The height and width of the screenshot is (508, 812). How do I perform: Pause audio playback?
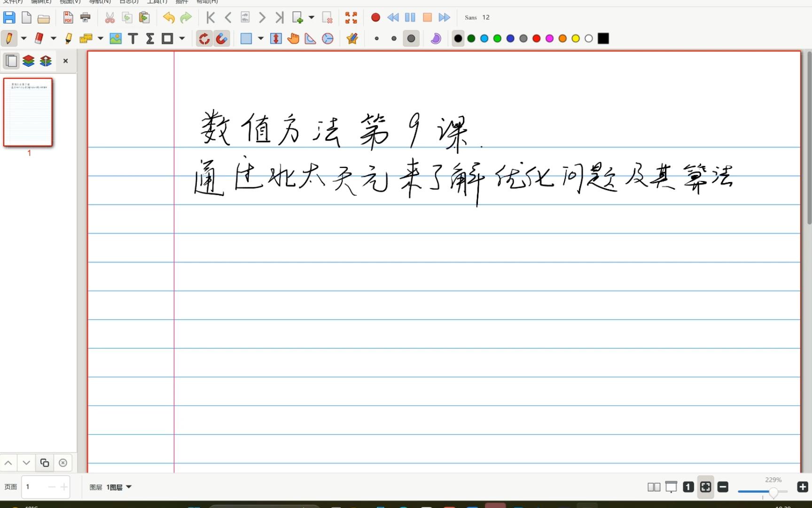(x=410, y=18)
